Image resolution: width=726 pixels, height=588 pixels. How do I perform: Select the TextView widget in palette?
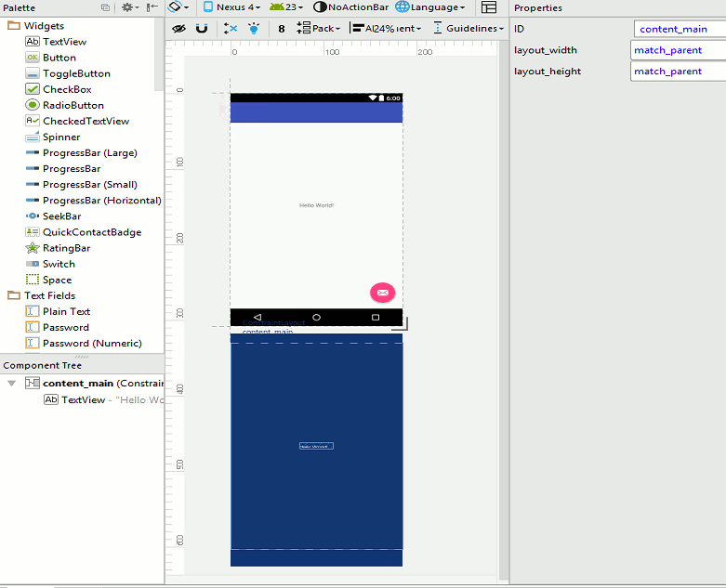coord(56,42)
